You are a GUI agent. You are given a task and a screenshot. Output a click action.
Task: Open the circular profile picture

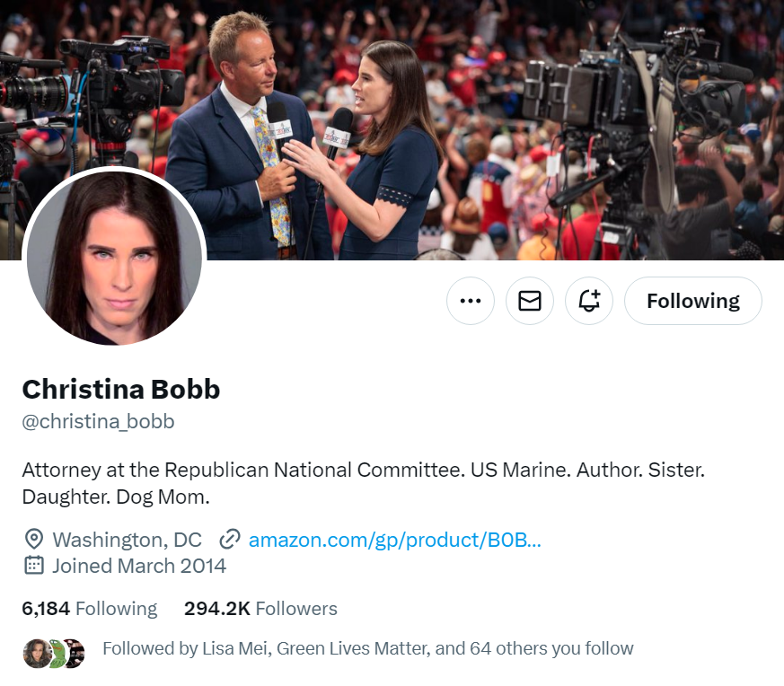click(114, 258)
